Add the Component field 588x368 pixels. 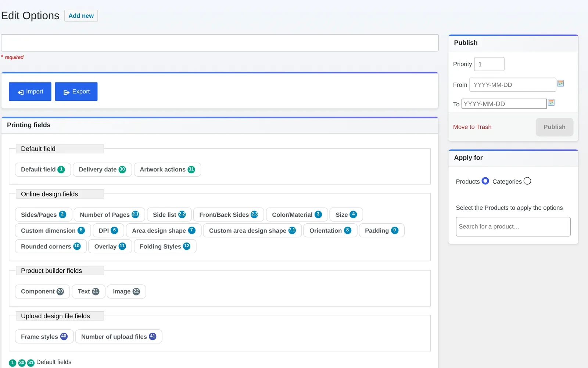point(42,291)
